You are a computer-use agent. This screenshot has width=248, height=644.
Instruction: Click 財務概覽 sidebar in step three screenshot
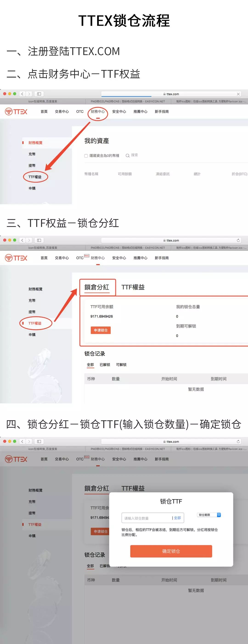point(35,289)
